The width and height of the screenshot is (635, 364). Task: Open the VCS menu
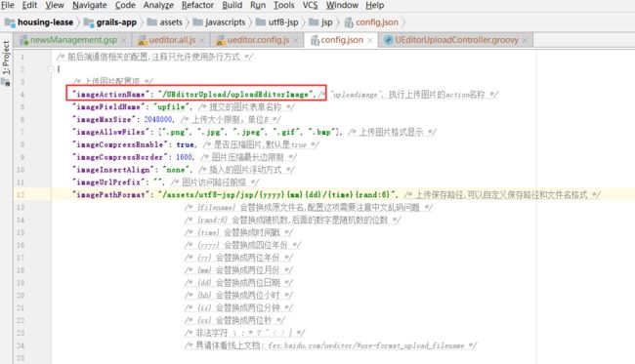[311, 5]
